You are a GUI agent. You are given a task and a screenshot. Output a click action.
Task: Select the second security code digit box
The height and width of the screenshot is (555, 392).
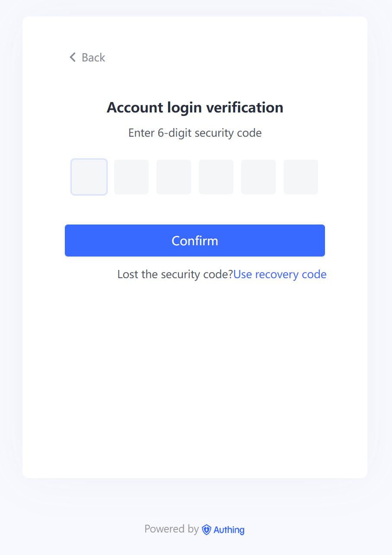click(x=131, y=177)
